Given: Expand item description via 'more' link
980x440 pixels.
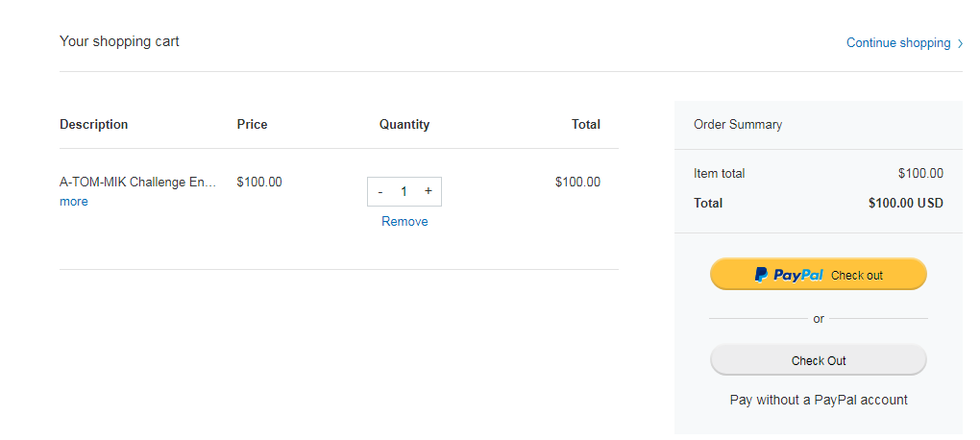Looking at the screenshot, I should pos(73,202).
